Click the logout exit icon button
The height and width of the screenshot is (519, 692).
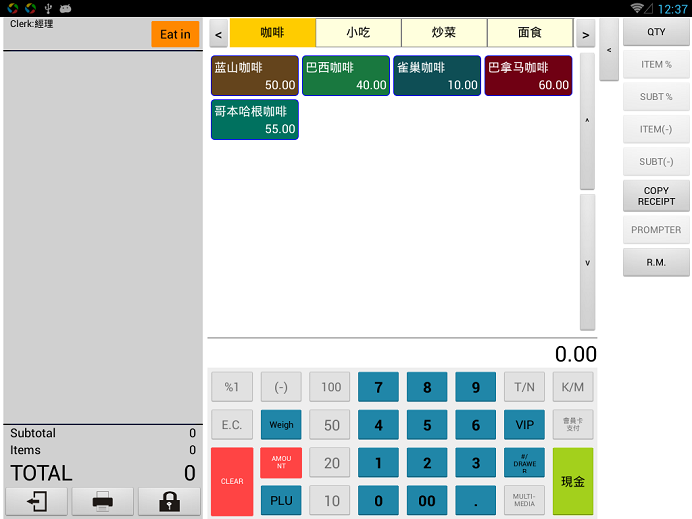tap(37, 502)
